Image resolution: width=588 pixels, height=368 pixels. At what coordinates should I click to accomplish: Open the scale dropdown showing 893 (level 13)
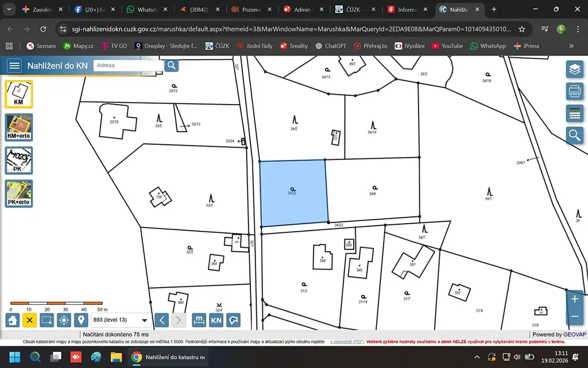tap(121, 320)
